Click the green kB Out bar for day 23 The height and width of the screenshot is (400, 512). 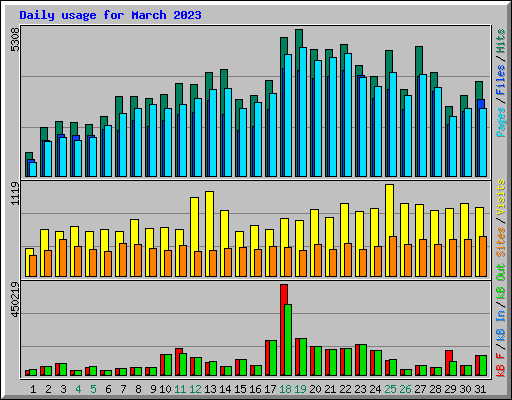pos(363,360)
